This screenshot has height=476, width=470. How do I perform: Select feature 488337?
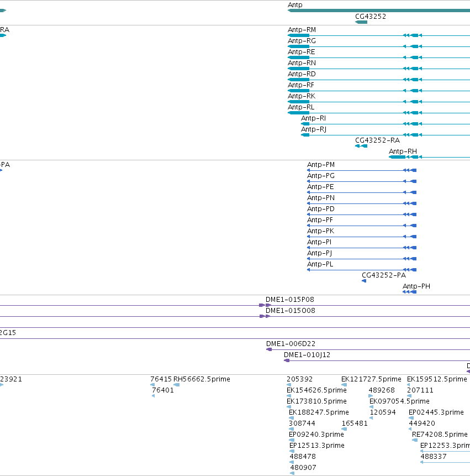(x=434, y=457)
